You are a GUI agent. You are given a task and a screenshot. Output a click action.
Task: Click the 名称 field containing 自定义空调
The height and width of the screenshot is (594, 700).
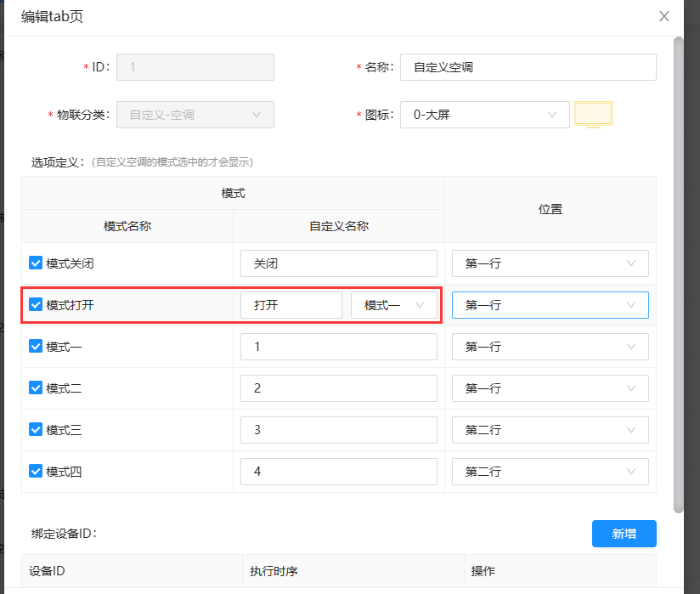pyautogui.click(x=528, y=67)
